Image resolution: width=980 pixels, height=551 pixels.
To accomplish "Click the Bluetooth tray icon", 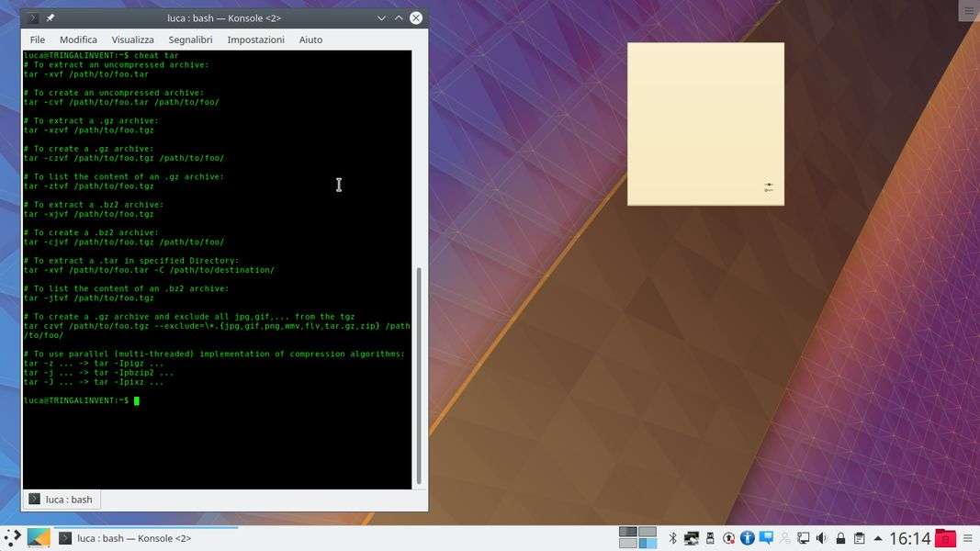I will tap(672, 538).
